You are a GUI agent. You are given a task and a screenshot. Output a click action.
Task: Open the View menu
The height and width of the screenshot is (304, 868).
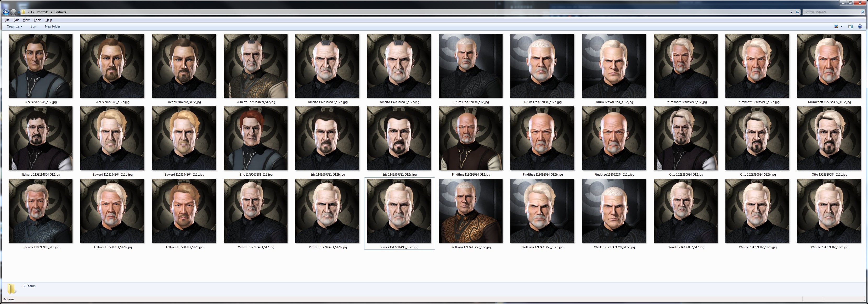[26, 20]
